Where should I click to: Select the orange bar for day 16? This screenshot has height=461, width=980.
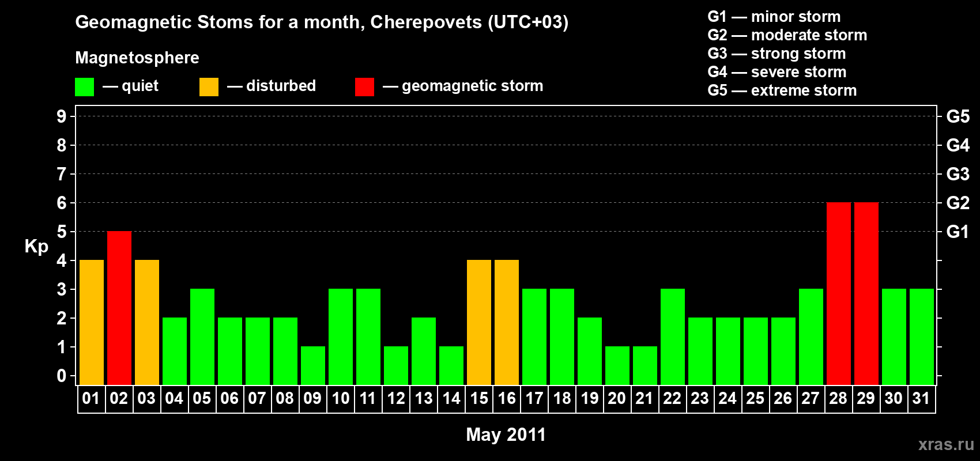pos(507,323)
